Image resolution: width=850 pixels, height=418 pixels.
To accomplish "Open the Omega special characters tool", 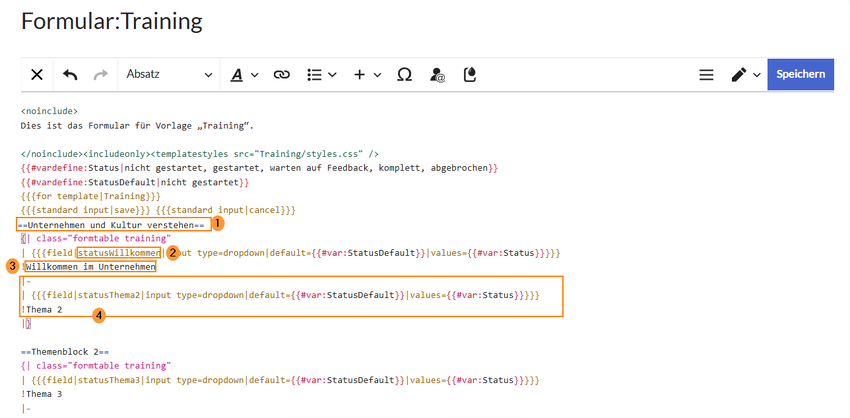I will [x=405, y=74].
